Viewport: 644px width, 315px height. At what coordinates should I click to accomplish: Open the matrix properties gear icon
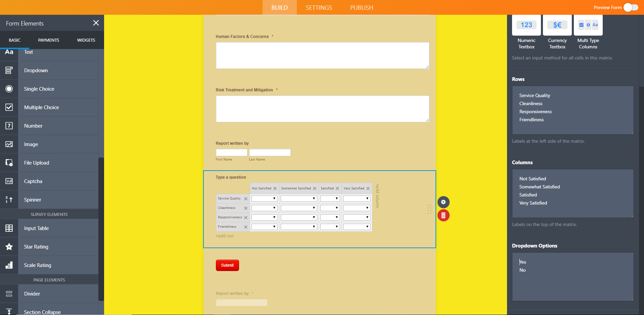pyautogui.click(x=444, y=202)
